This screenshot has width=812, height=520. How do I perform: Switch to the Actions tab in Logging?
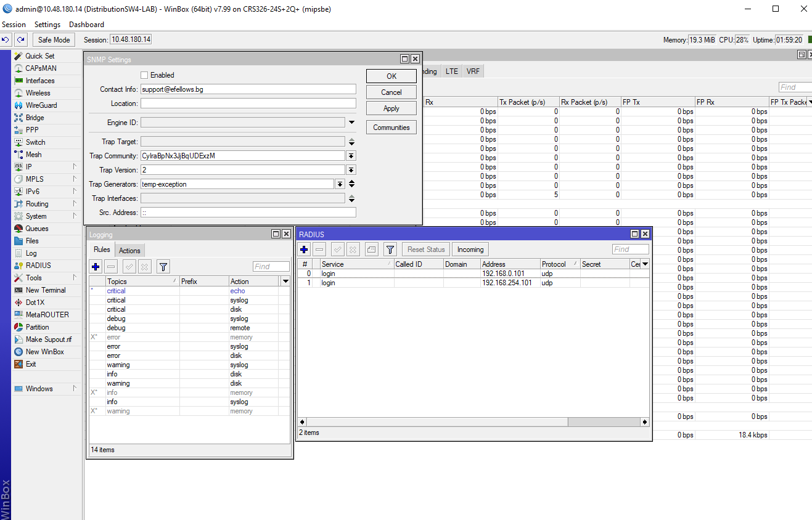pyautogui.click(x=129, y=250)
